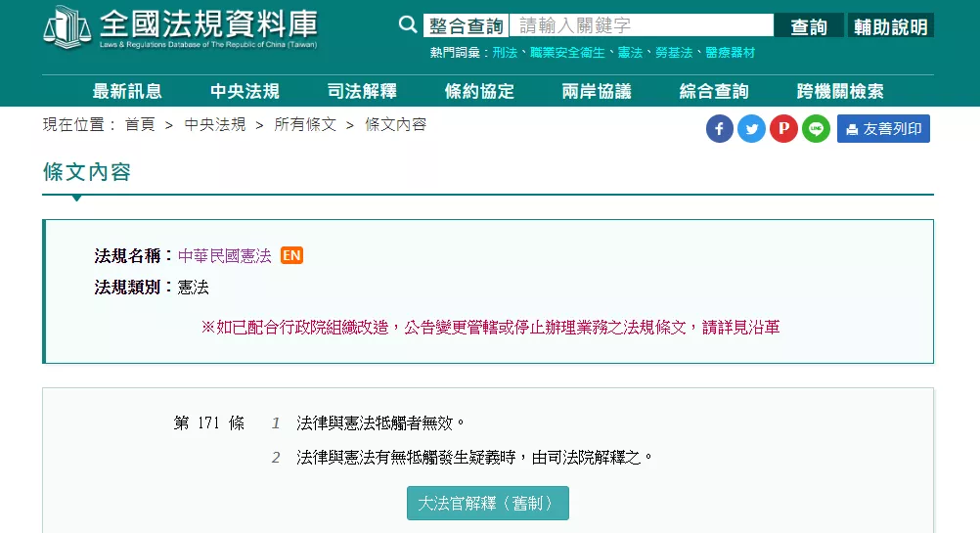Open the 最新訊息 menu
The width and height of the screenshot is (980, 533).
(127, 91)
